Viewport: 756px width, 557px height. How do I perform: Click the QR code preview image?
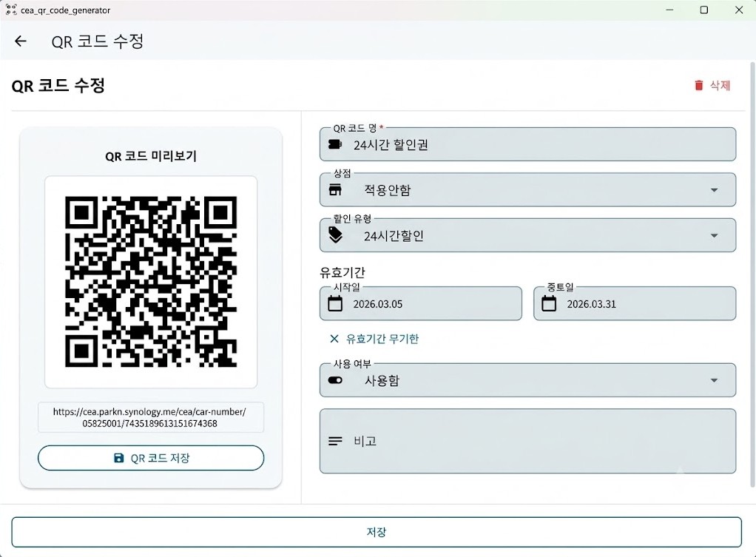tap(151, 282)
